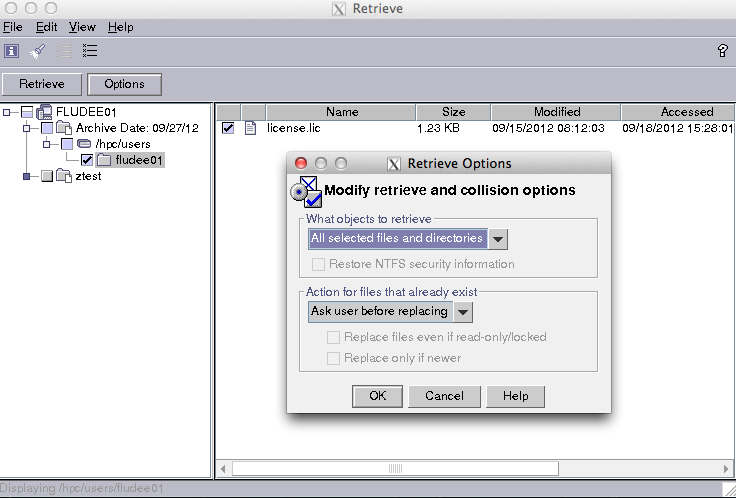Open the 'Ask user before replacing' dropdown
The image size is (736, 498).
pos(463,311)
